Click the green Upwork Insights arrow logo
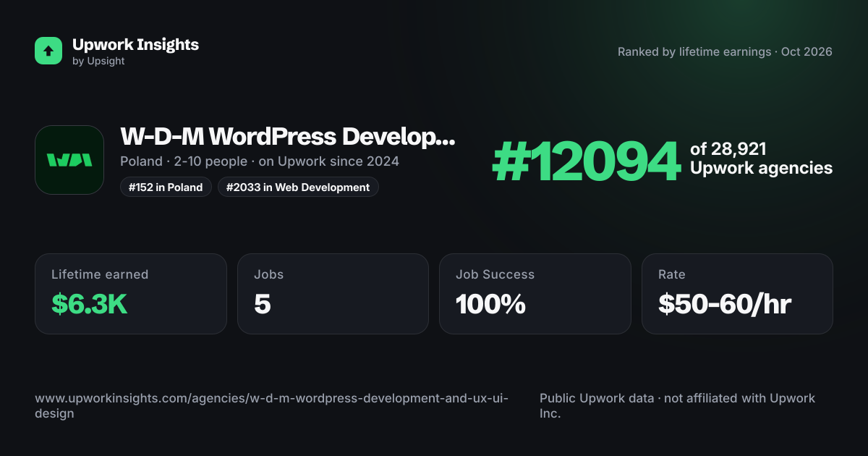Viewport: 868px width, 456px height. [48, 51]
